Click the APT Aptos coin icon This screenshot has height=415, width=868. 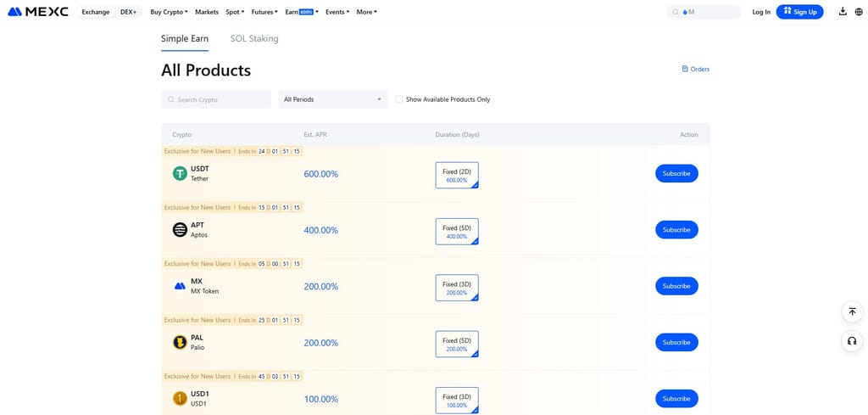(x=180, y=230)
